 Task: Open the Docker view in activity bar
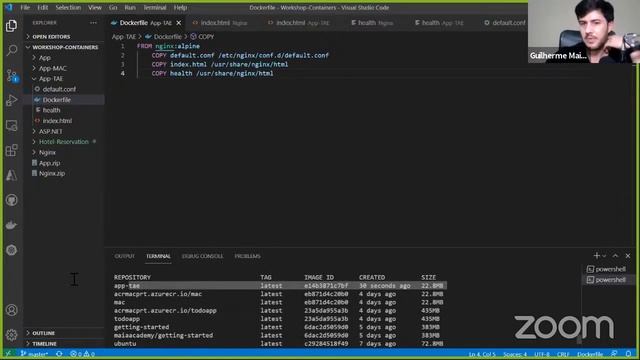click(11, 225)
